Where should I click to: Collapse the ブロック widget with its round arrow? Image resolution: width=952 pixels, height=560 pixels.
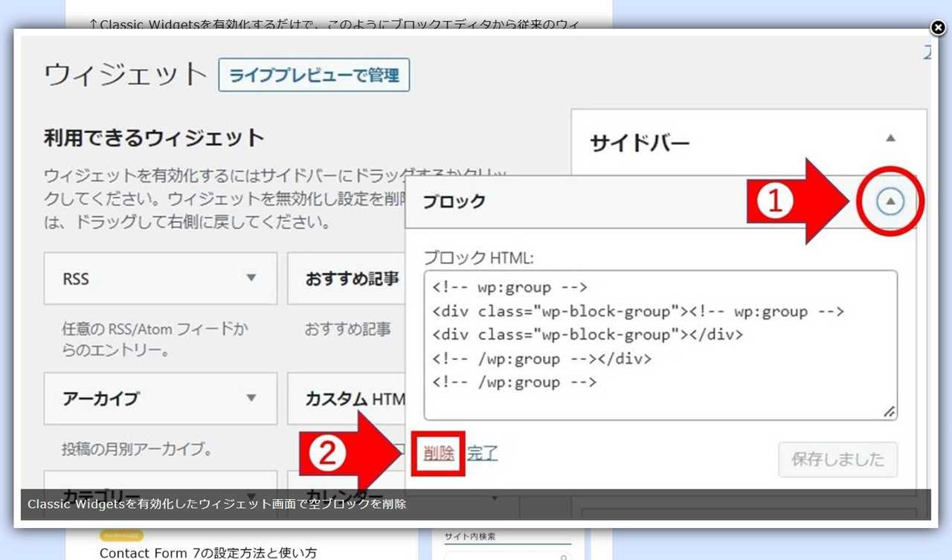[890, 201]
